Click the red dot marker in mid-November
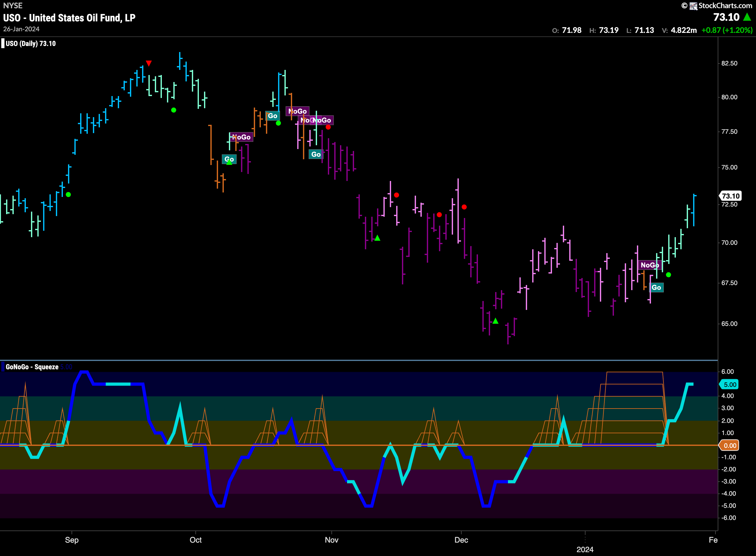 [397, 195]
